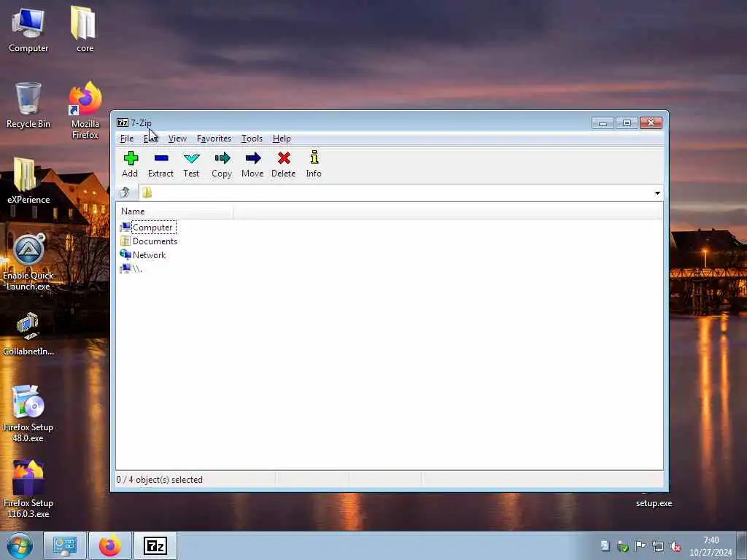The image size is (747, 560).
Task: Click the Move toolbar icon
Action: tap(252, 165)
